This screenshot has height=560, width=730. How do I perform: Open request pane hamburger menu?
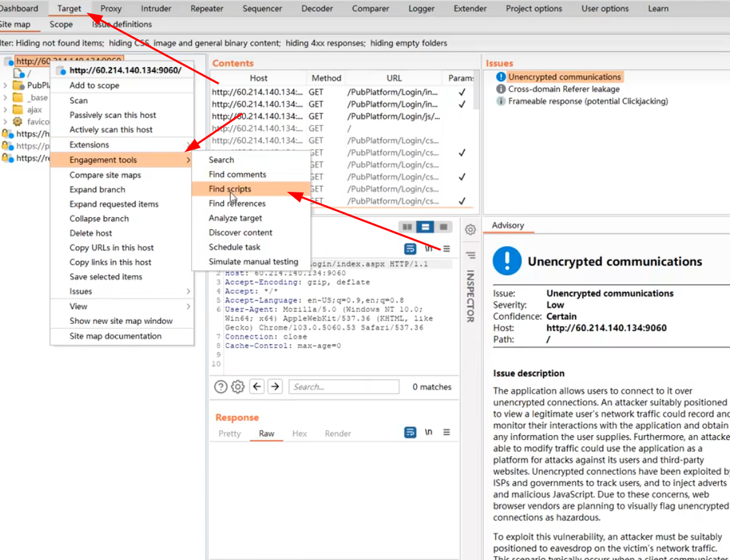[446, 249]
